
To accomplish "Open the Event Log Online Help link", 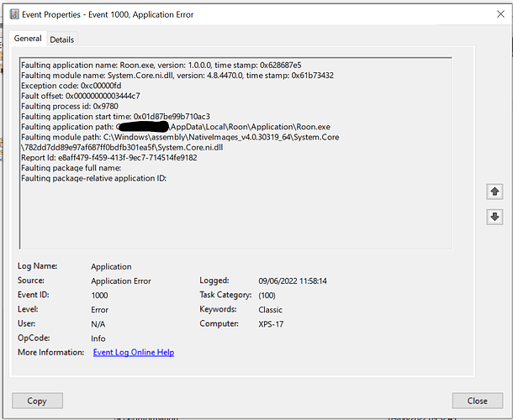I will tap(134, 352).
